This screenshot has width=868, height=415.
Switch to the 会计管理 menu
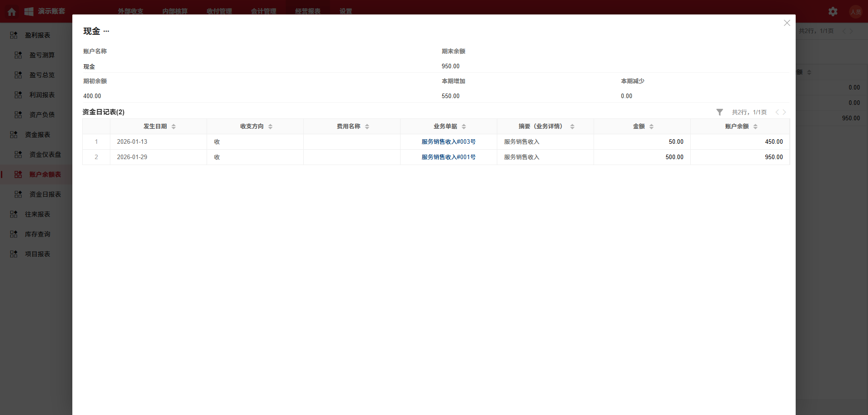tap(264, 11)
